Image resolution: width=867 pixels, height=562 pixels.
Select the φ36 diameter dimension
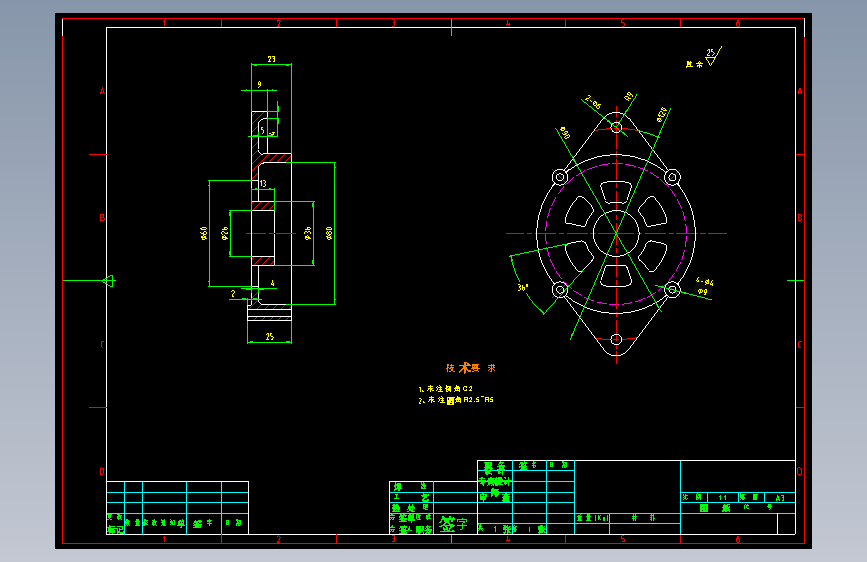(307, 233)
